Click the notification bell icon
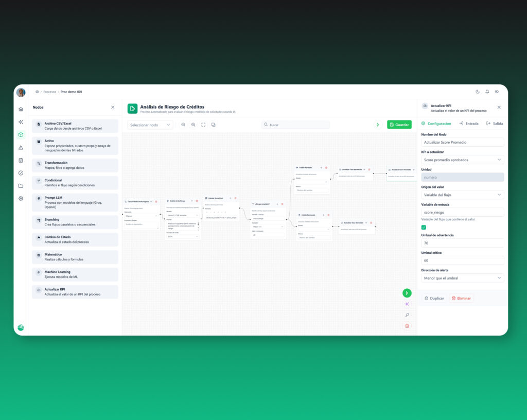Screen dimensions: 527x420 click(487, 92)
